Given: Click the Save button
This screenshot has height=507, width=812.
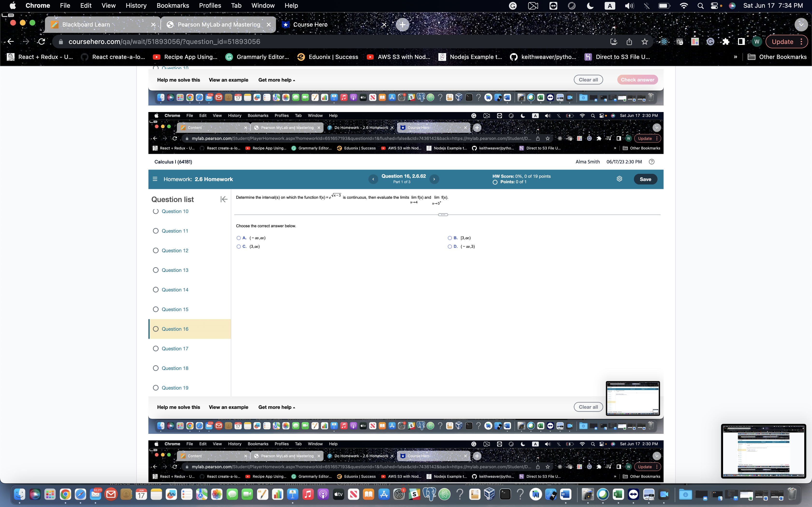Looking at the screenshot, I should [x=645, y=179].
